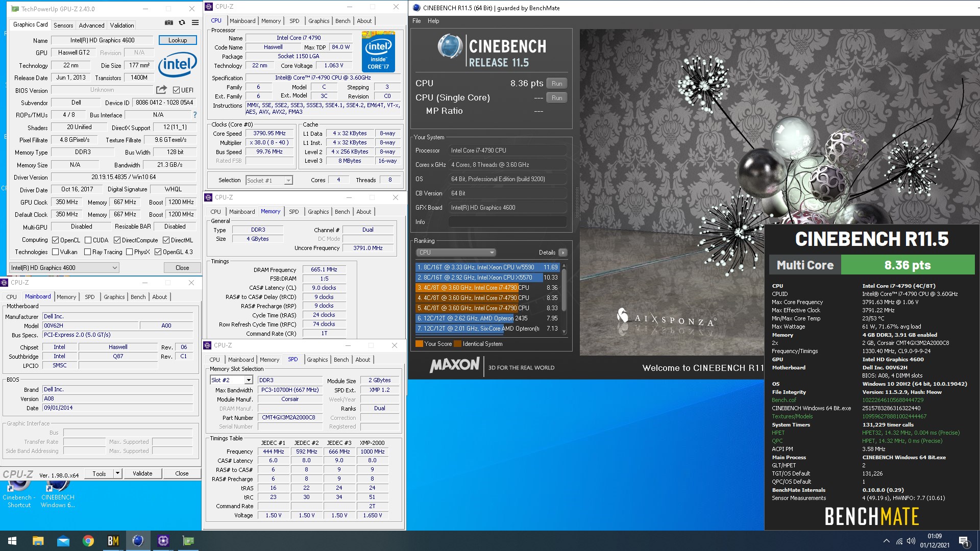
Task: Switch to the Advanced tab in GPU-Z
Action: 91,25
